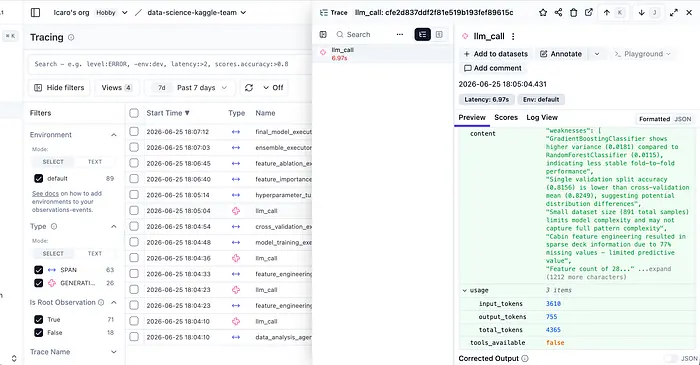Image resolution: width=700 pixels, height=365 pixels.
Task: Uncheck the default environment filter
Action: click(38, 178)
